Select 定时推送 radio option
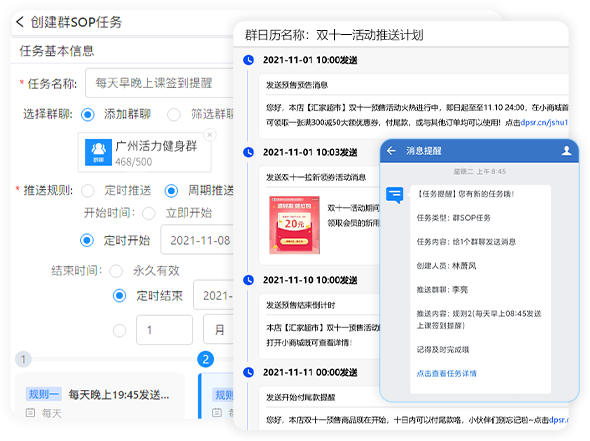 click(x=88, y=191)
